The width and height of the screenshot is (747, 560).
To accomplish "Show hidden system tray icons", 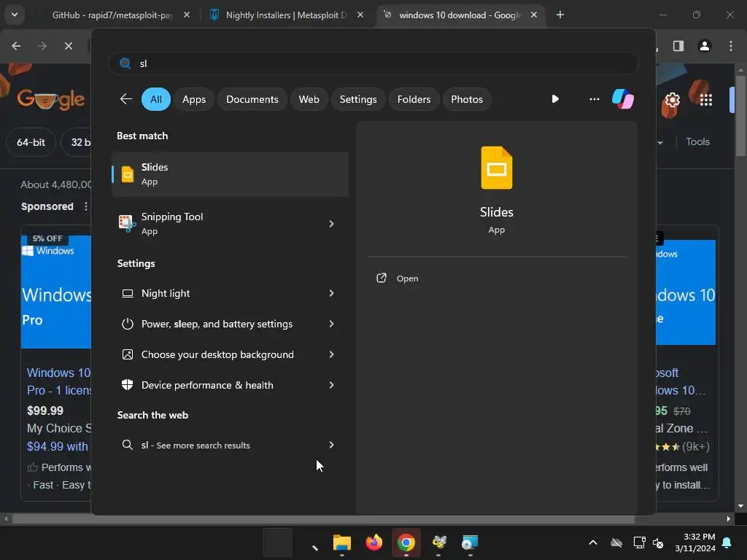I will click(x=593, y=542).
